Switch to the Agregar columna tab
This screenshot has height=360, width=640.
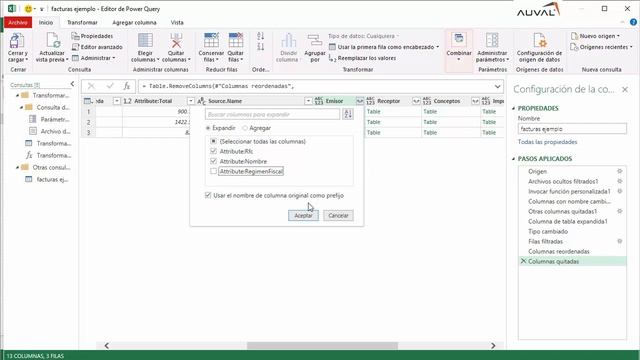click(134, 22)
